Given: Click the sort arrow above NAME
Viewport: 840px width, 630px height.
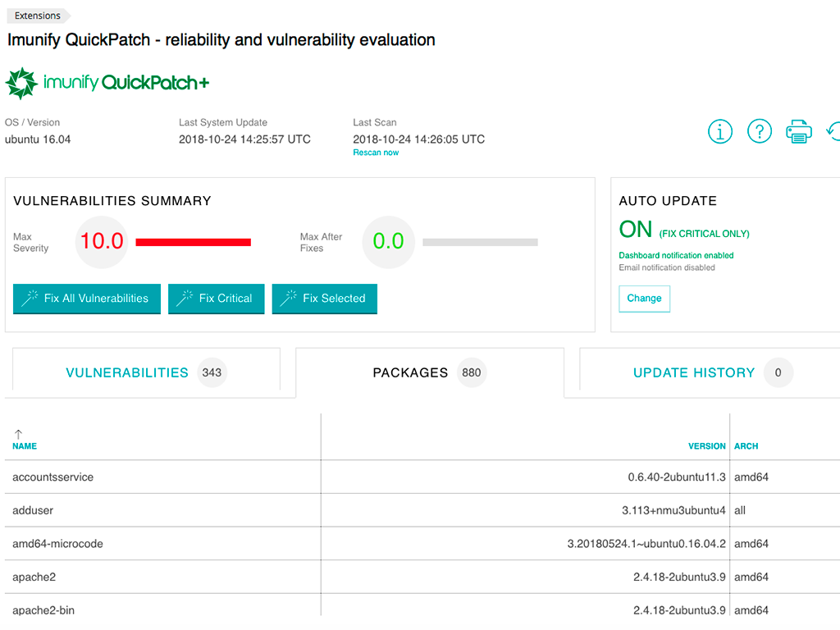Looking at the screenshot, I should pyautogui.click(x=18, y=434).
